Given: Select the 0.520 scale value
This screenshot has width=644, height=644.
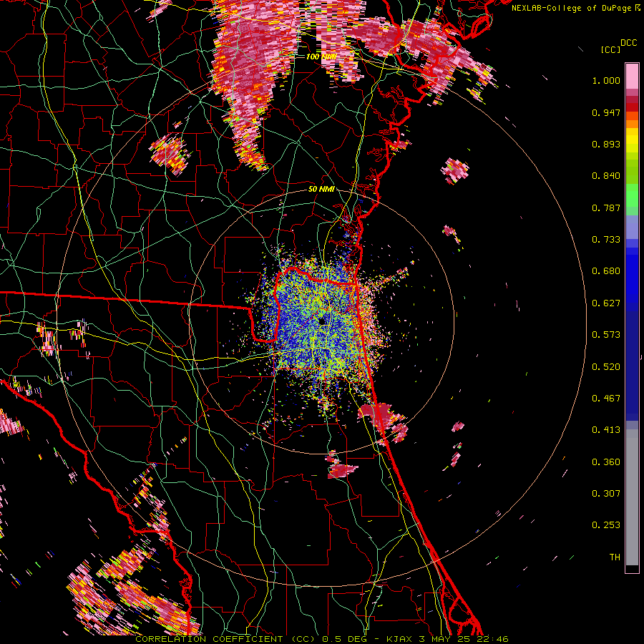Looking at the screenshot, I should 606,367.
